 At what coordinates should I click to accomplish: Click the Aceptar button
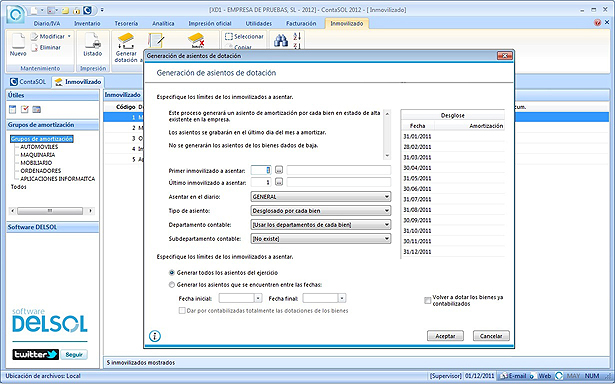click(x=445, y=336)
